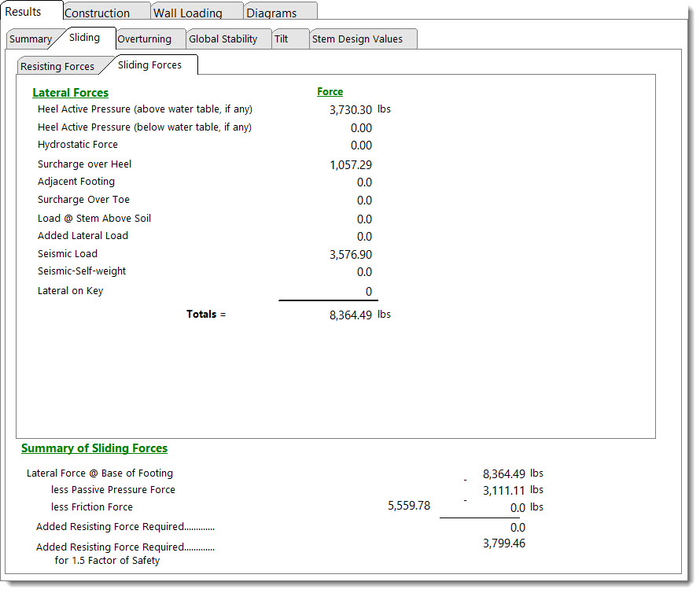Click the Seismic Load value 3,576.90

pos(351,255)
